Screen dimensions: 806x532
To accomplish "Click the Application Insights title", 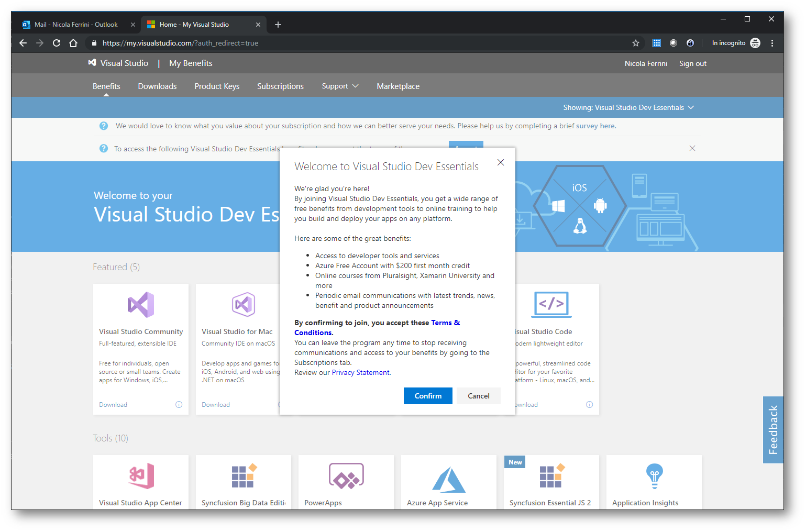I will pos(645,503).
